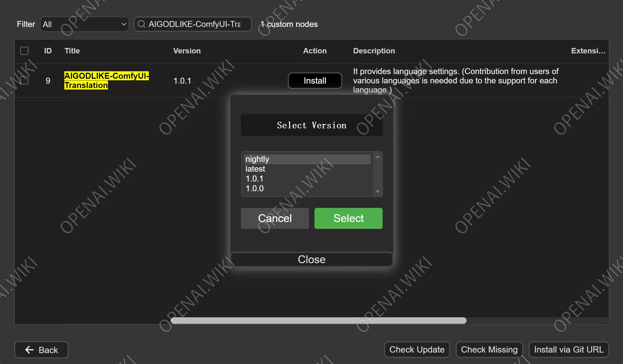Click the horizontal table scrollbar thumb
This screenshot has height=364, width=623.
(318, 321)
